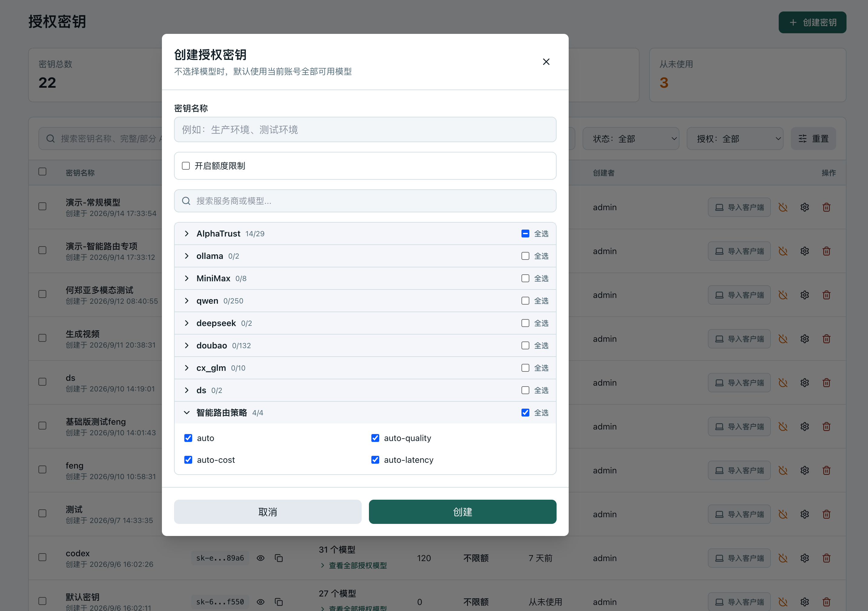This screenshot has height=611, width=868.
Task: Check 全选 for qwen provider
Action: (x=525, y=300)
